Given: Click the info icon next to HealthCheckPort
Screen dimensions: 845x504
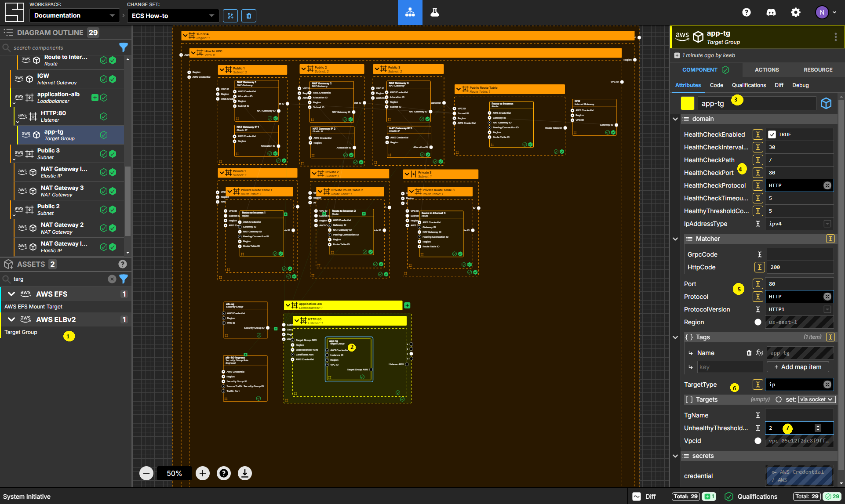Looking at the screenshot, I should click(x=757, y=172).
